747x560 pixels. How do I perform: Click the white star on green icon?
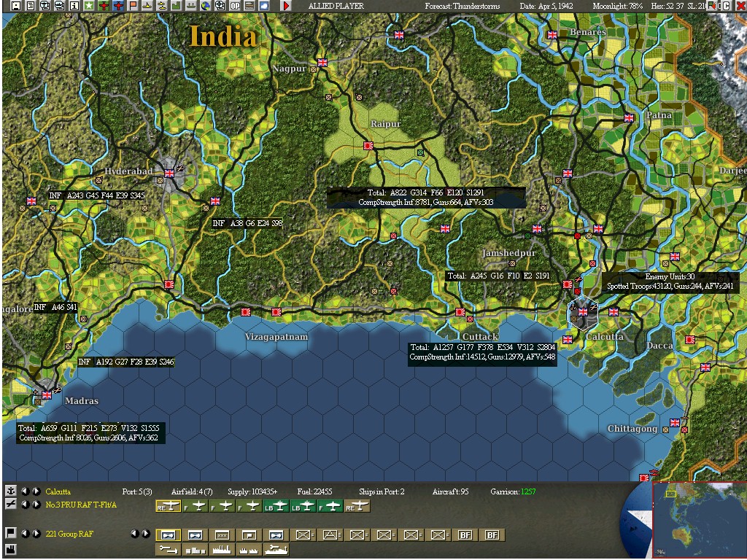89,6
